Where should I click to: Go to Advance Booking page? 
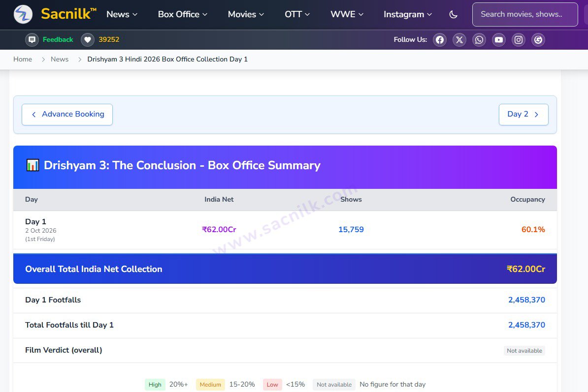(x=67, y=115)
